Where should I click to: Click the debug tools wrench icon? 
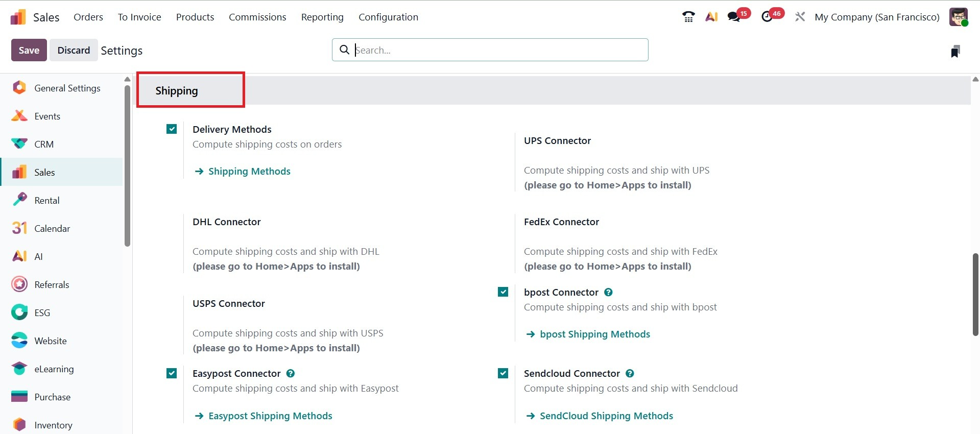coord(800,17)
